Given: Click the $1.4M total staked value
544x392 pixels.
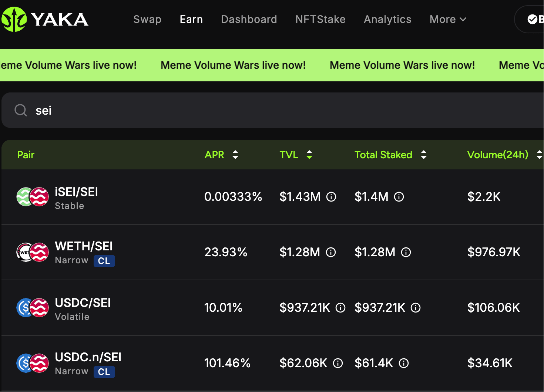Looking at the screenshot, I should [x=372, y=197].
